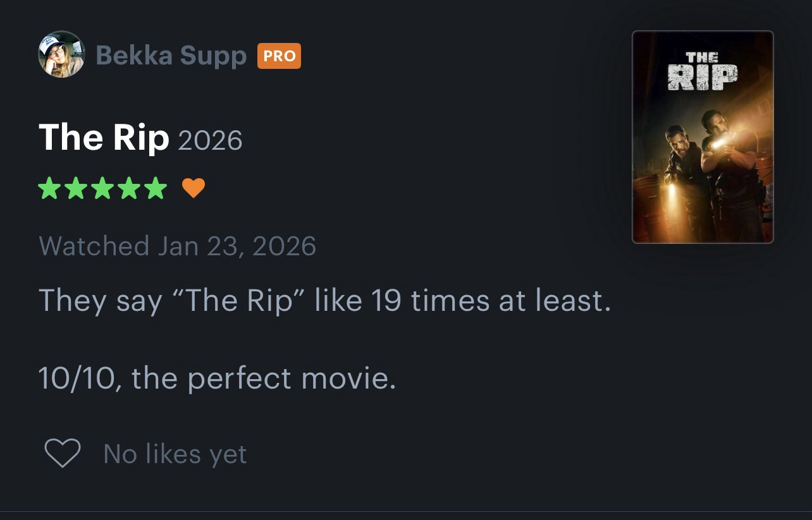Click the "No likes yet" label
Screen dimensions: 812x520
[175, 454]
